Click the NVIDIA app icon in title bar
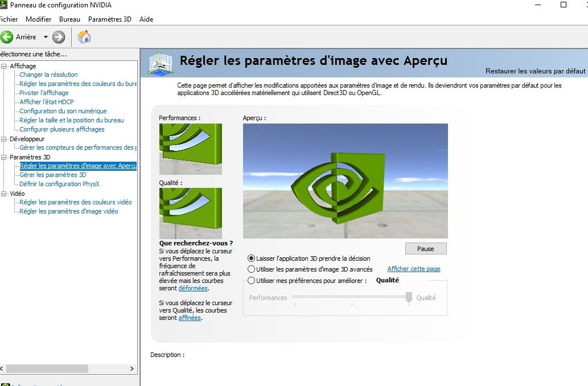Viewport: 588px width, 386px height. [x=3, y=5]
